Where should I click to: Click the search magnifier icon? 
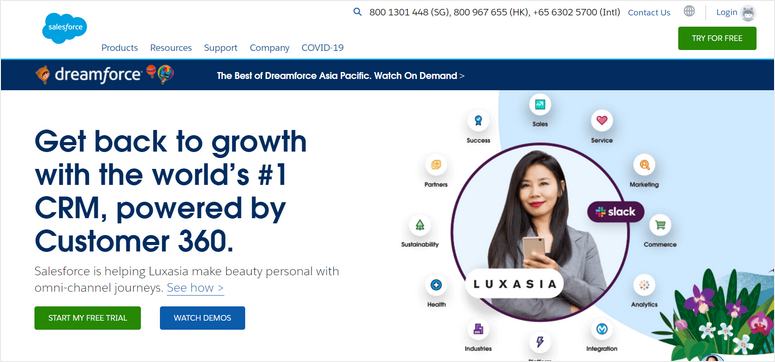(357, 12)
